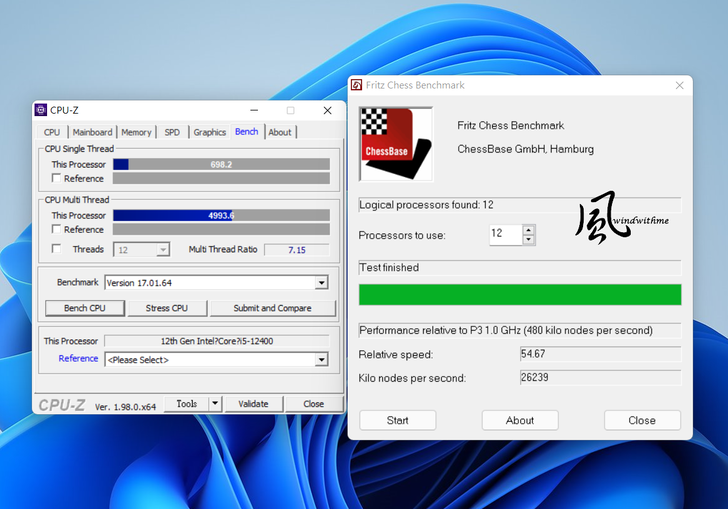728x509 pixels.
Task: Click the CPU-Z app icon in title bar
Action: point(41,110)
